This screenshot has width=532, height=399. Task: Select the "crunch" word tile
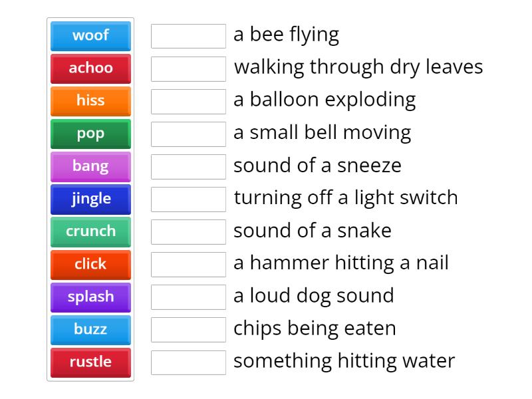pos(90,231)
